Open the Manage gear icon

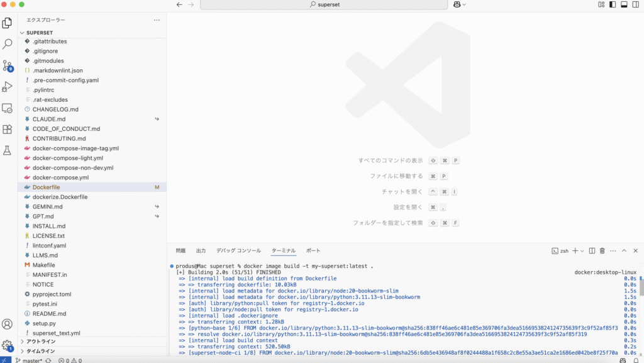[x=8, y=345]
